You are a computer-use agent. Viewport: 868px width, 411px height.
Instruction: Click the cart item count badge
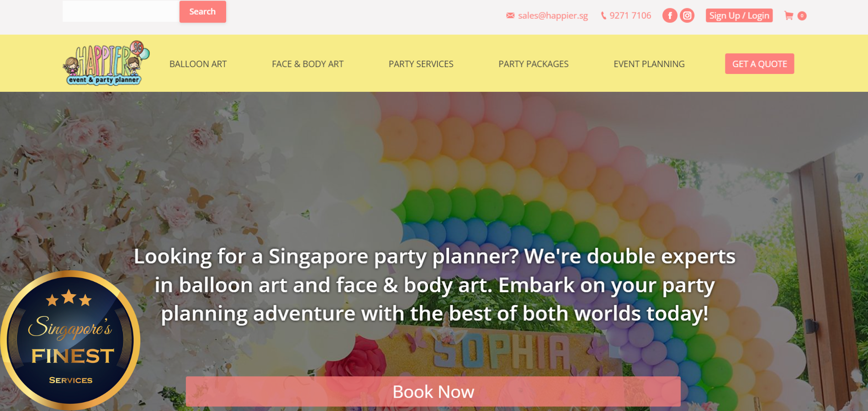[x=802, y=16]
